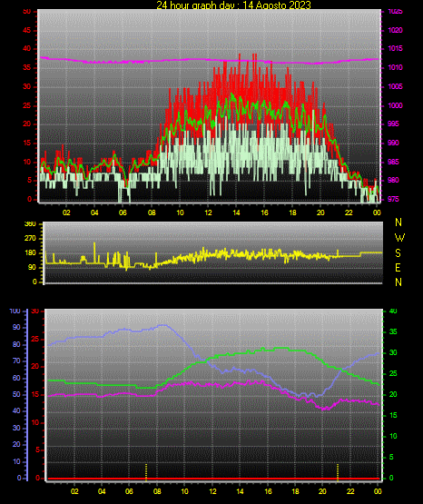Screen dimensions: 423x504
Task: Click hour label 18 under the wind speed chart
Action: coord(292,212)
